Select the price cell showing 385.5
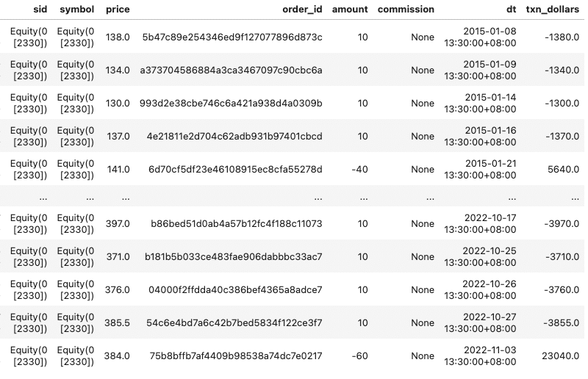Image resolution: width=588 pixels, height=379 pixels. (118, 322)
